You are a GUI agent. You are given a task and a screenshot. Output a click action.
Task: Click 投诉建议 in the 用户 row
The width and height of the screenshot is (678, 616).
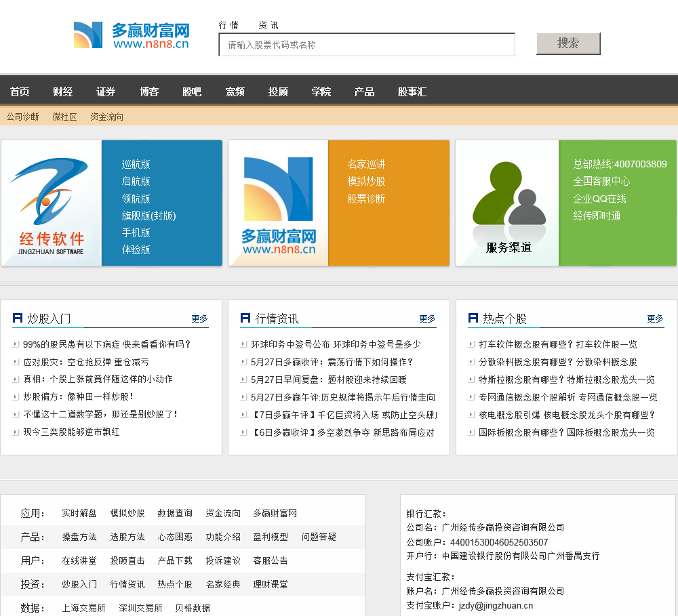click(x=223, y=560)
